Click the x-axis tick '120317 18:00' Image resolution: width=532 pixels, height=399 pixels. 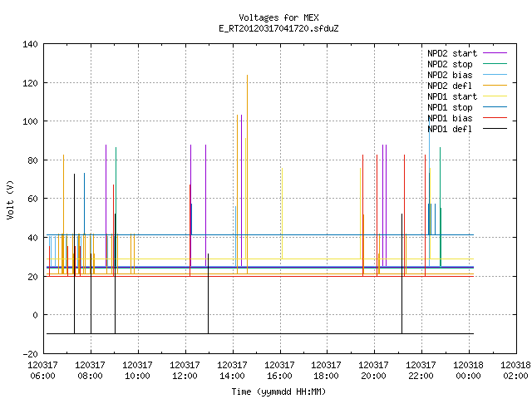[327, 371]
